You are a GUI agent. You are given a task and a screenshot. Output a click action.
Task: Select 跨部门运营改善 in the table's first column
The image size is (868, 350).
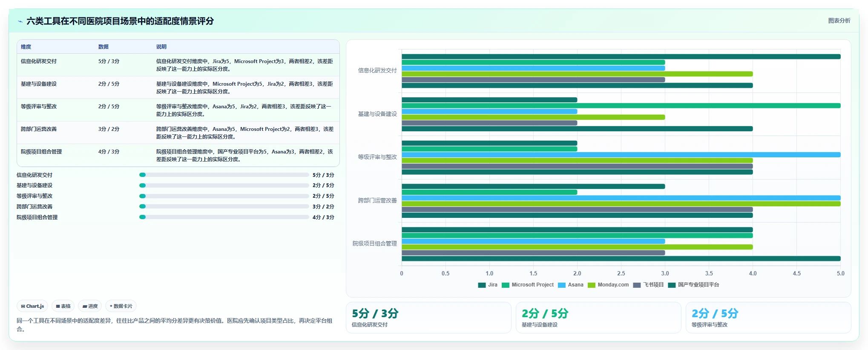pyautogui.click(x=39, y=129)
